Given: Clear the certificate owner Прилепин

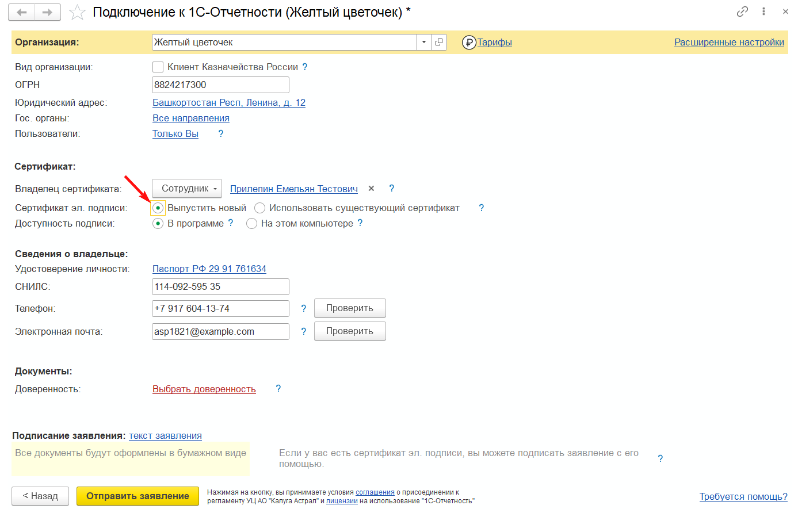Looking at the screenshot, I should point(371,188).
